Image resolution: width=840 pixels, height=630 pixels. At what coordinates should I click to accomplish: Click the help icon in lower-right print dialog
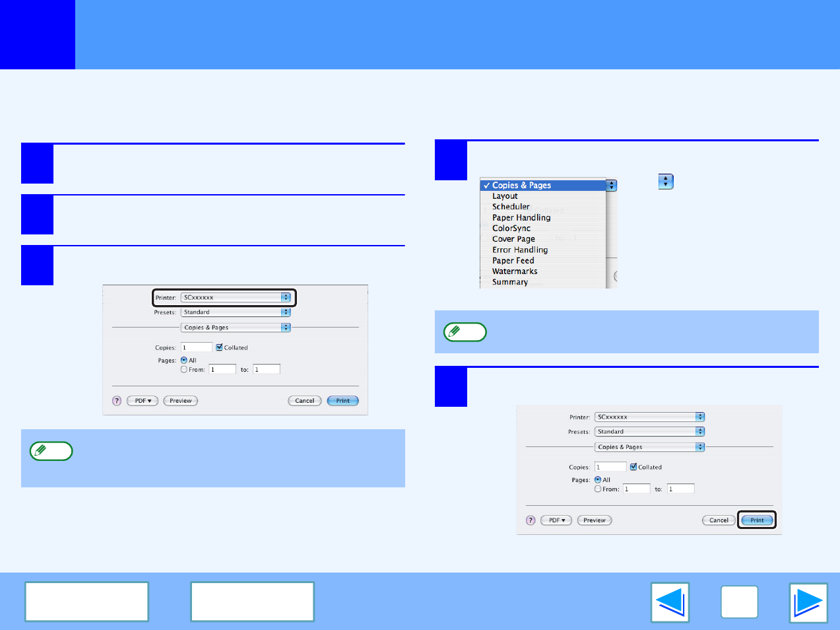(531, 520)
